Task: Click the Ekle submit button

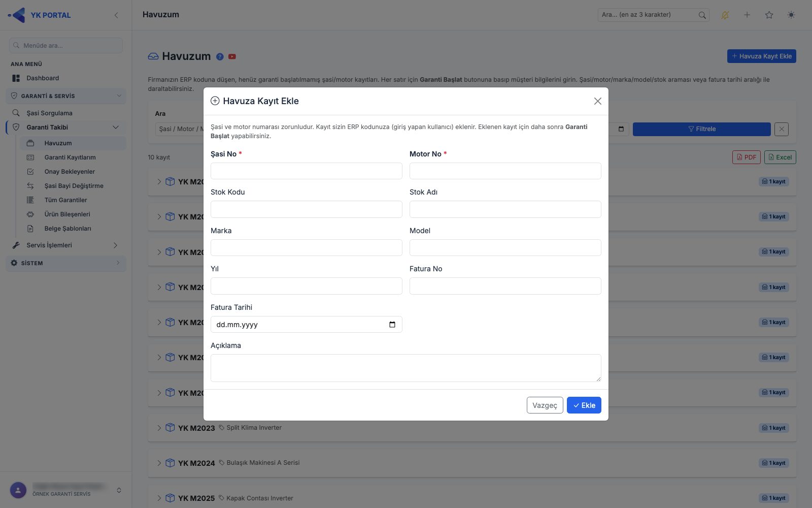Action: click(584, 405)
